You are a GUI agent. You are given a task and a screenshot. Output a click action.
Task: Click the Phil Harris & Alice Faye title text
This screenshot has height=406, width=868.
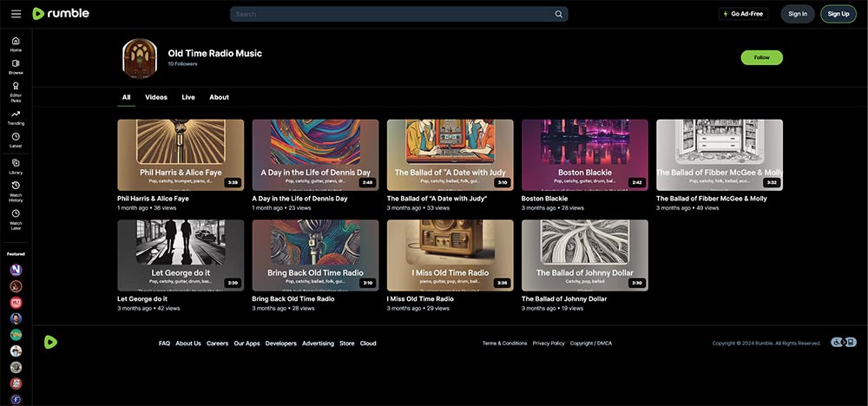(x=153, y=199)
